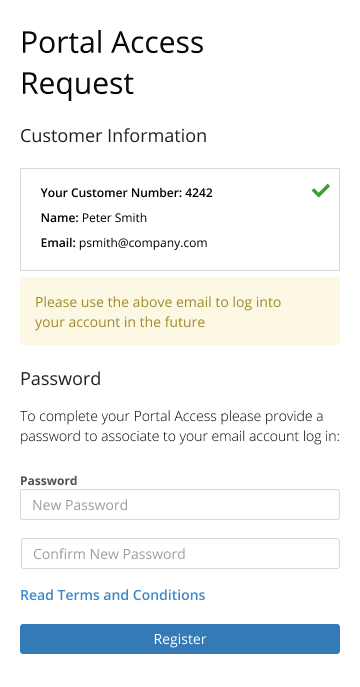
Task: Click the Password section heading
Action: [x=60, y=379]
